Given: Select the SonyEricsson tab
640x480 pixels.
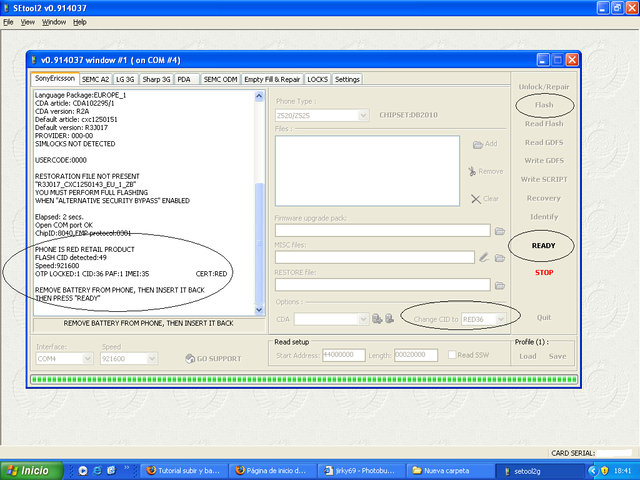Looking at the screenshot, I should 55,78.
